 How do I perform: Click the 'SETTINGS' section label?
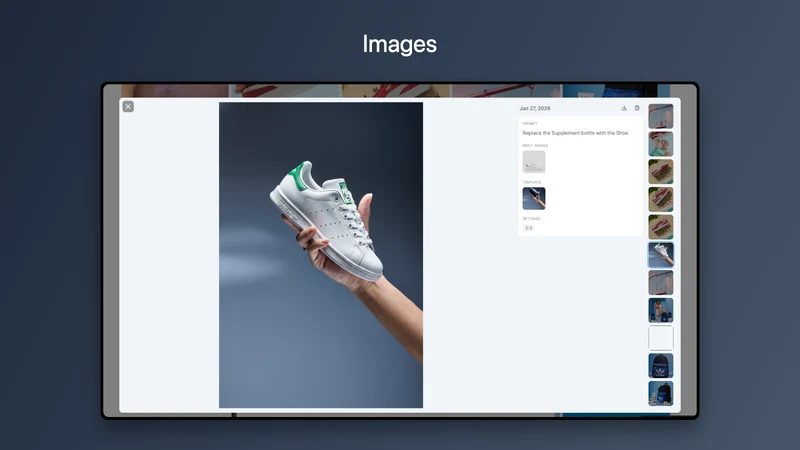(x=531, y=219)
